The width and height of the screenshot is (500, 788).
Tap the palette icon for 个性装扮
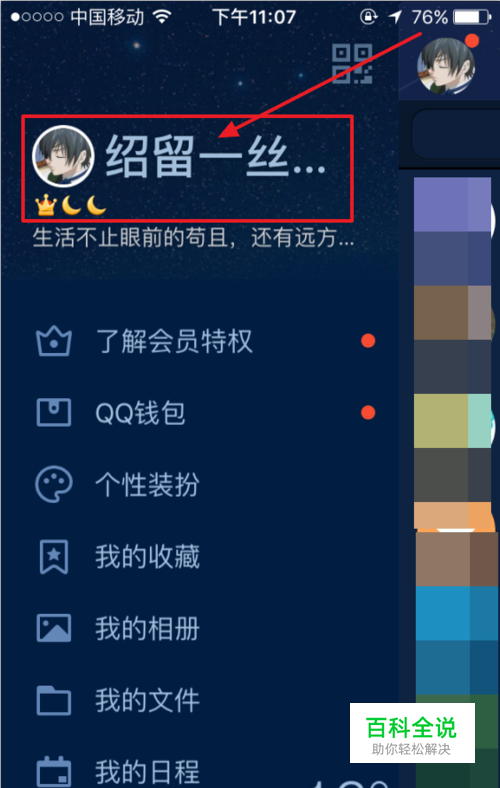pos(54,484)
